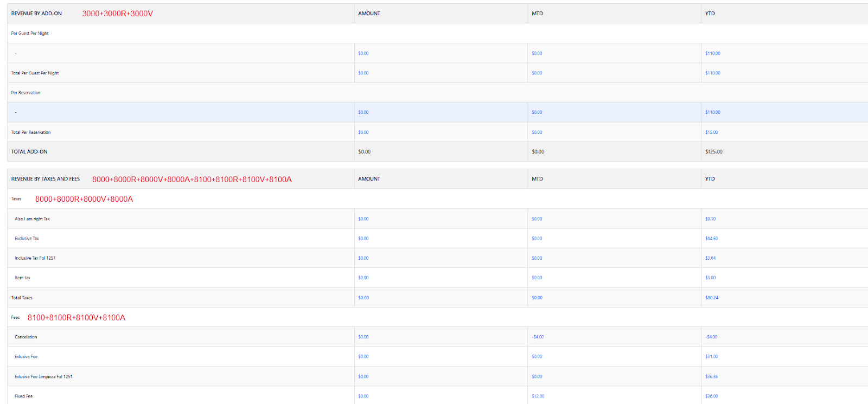Image resolution: width=868 pixels, height=404 pixels.
Task: Click the Revenue By Add-On section header
Action: [36, 14]
